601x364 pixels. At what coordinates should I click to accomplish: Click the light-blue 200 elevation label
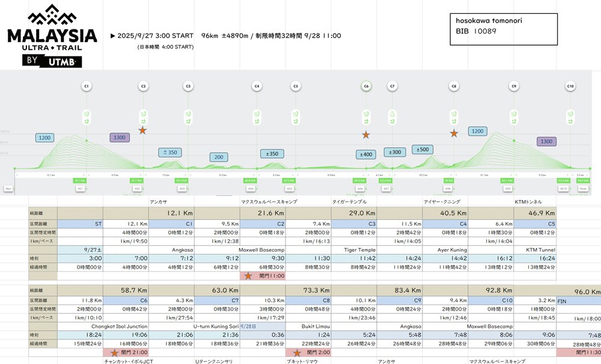219,157
